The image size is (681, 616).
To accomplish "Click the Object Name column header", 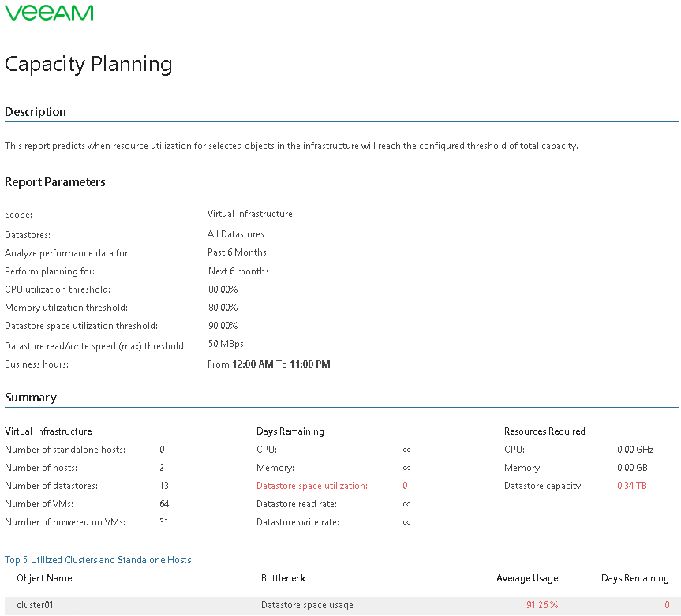I will [44, 578].
